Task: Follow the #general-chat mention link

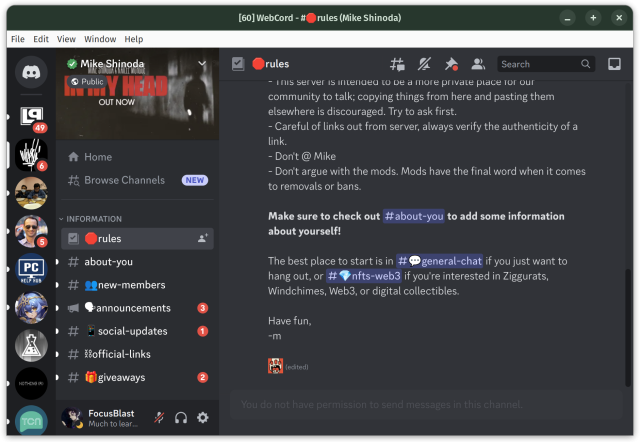Action: click(440, 261)
